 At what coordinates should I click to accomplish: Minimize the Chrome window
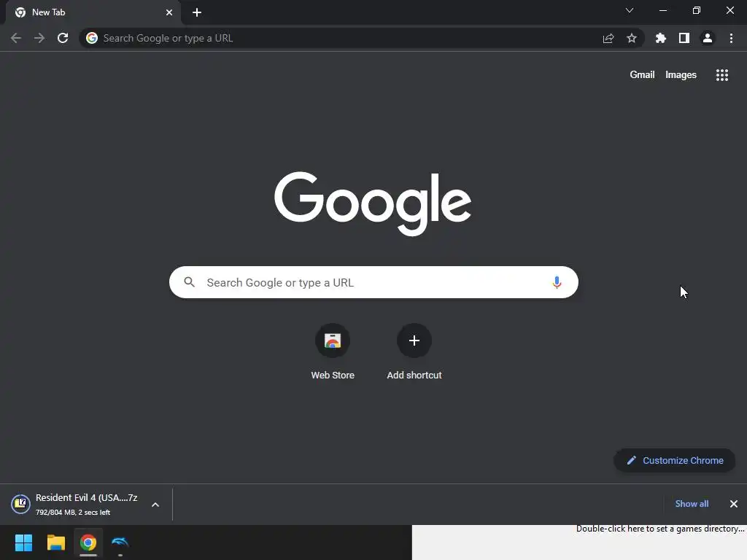coord(663,10)
